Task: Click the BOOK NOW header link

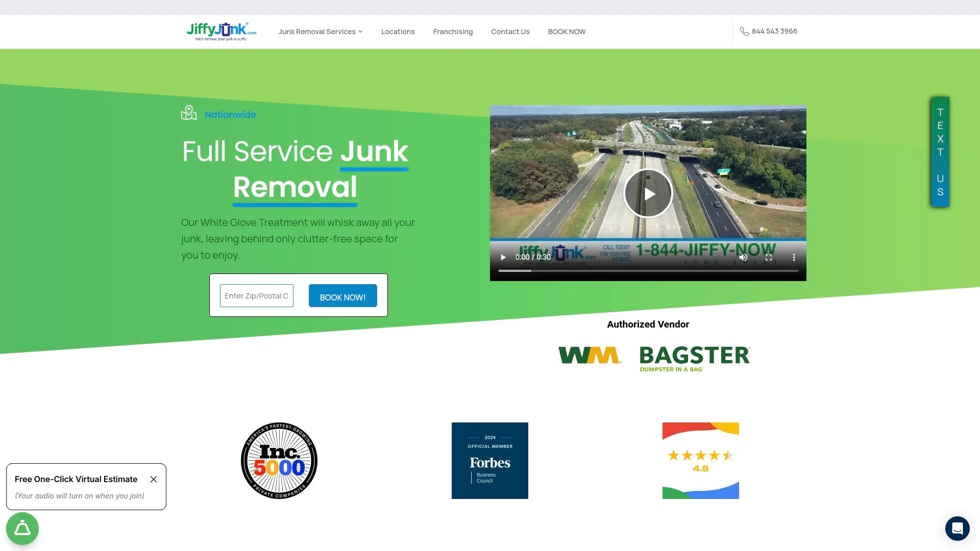Action: coord(567,31)
